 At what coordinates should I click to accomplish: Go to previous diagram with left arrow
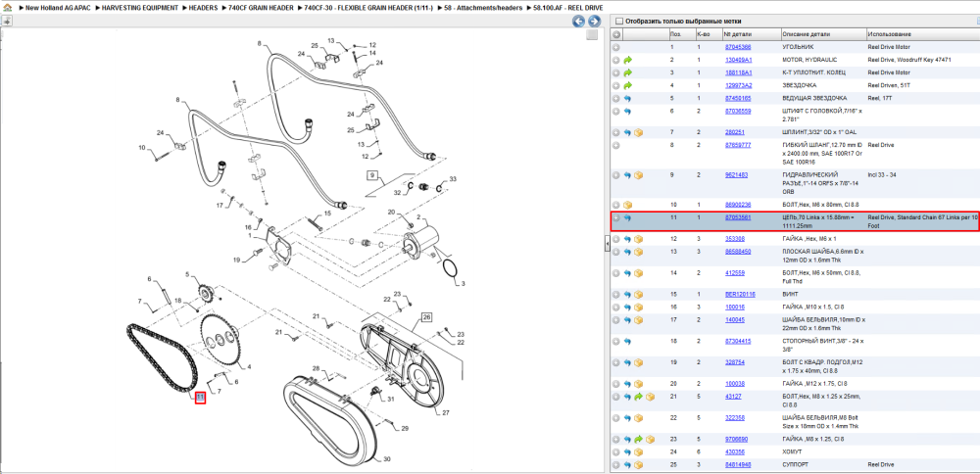coord(579,22)
